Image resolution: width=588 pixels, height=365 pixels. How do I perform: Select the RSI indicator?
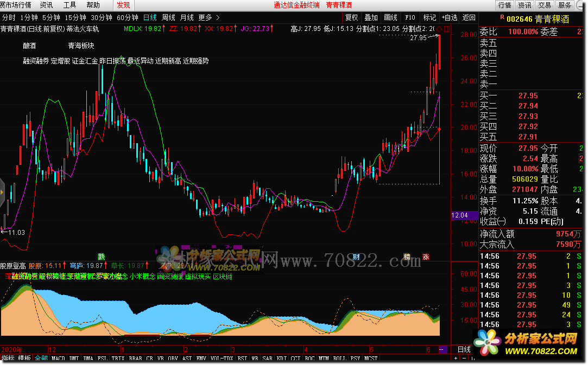point(242,358)
